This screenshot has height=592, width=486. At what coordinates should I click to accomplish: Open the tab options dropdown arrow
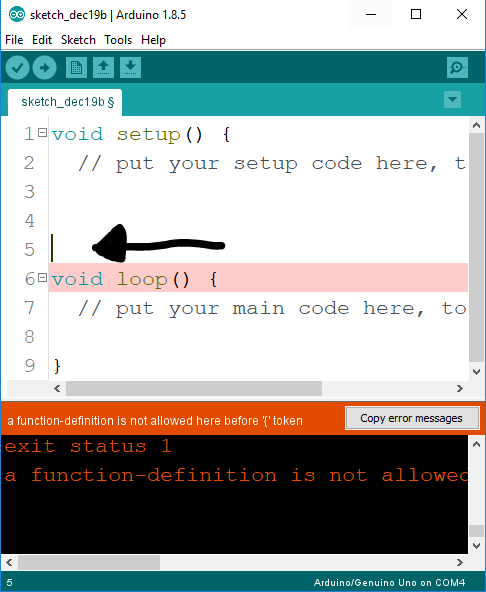point(452,100)
